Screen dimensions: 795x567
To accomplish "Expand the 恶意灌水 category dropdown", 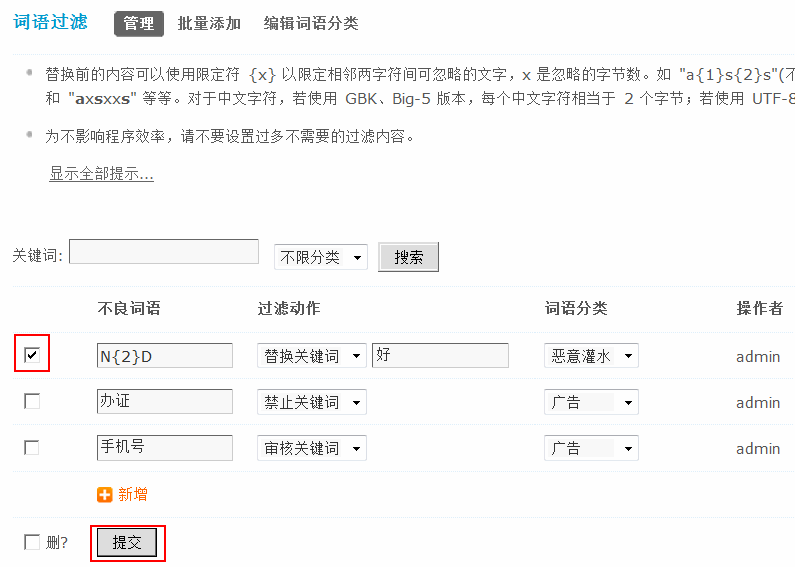I will pyautogui.click(x=591, y=356).
